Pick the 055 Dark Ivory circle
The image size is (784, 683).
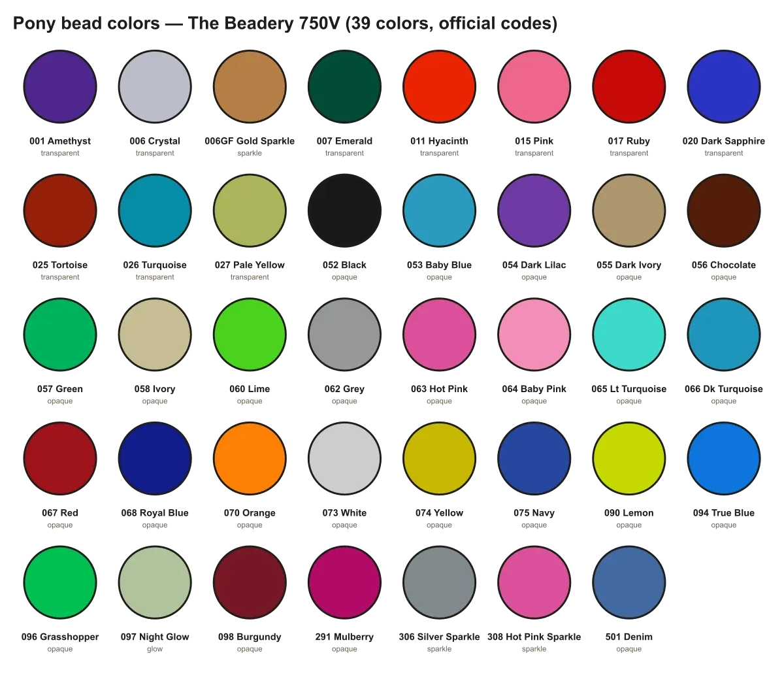[629, 211]
